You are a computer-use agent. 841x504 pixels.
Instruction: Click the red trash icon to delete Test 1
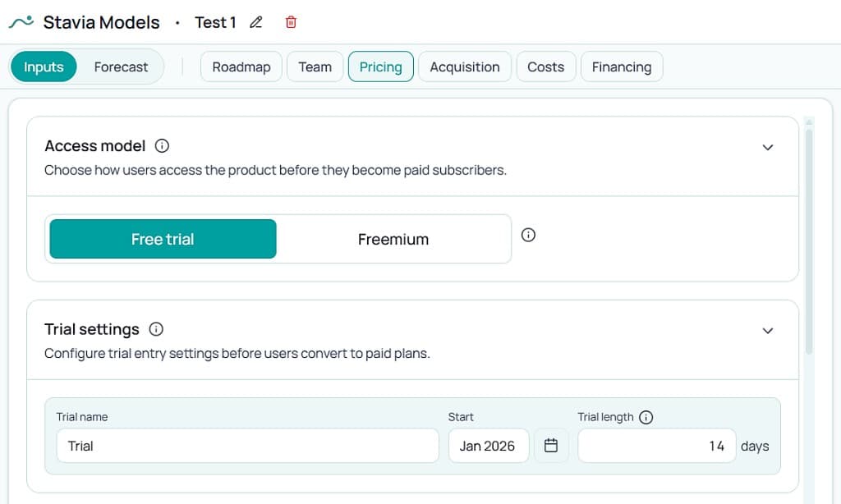(x=290, y=23)
